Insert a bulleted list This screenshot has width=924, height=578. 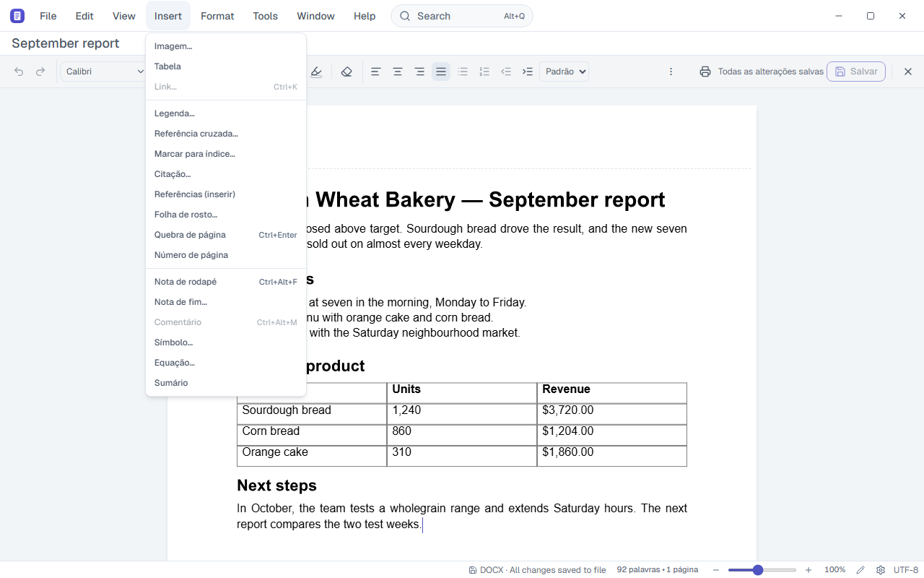click(x=463, y=72)
